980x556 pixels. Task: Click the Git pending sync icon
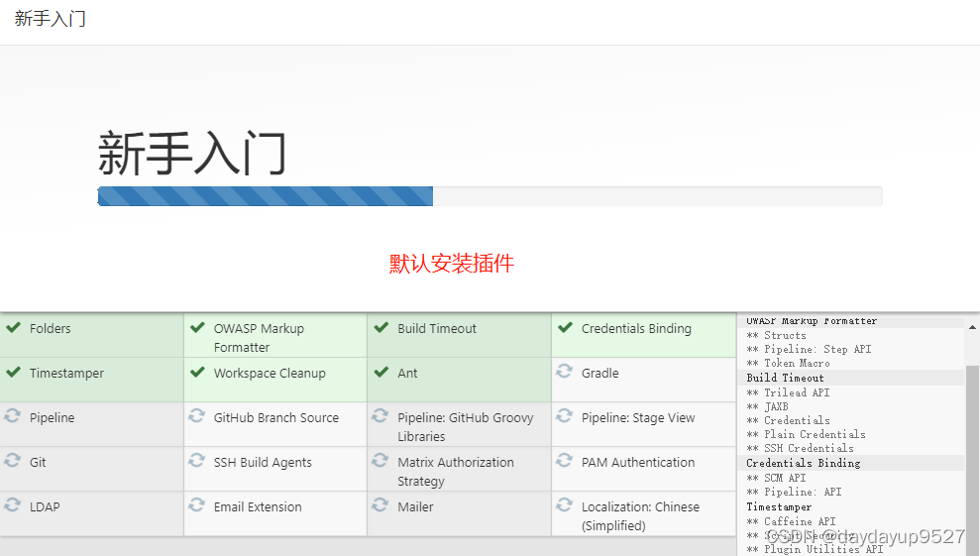pyautogui.click(x=13, y=460)
